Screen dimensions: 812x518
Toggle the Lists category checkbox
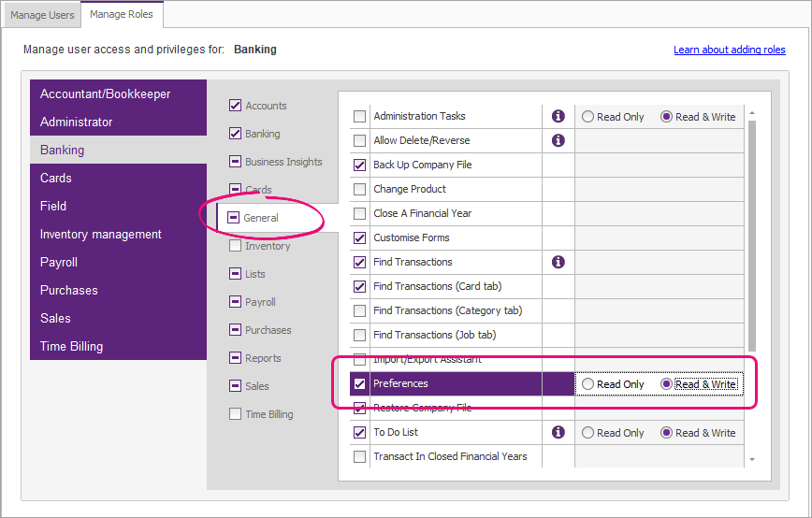235,274
